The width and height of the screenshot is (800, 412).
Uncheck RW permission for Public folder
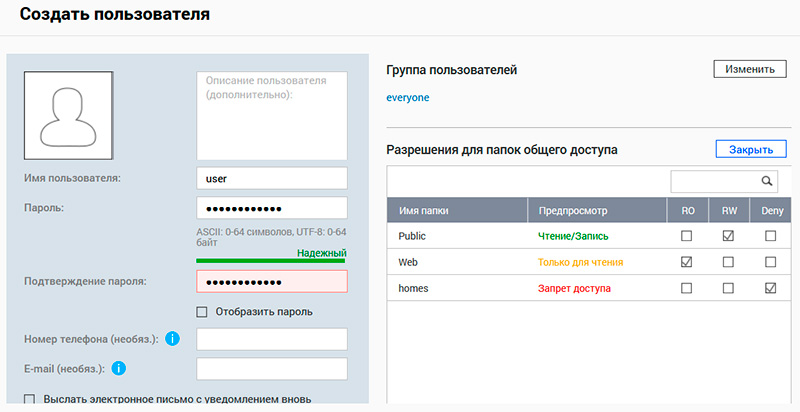tap(728, 236)
